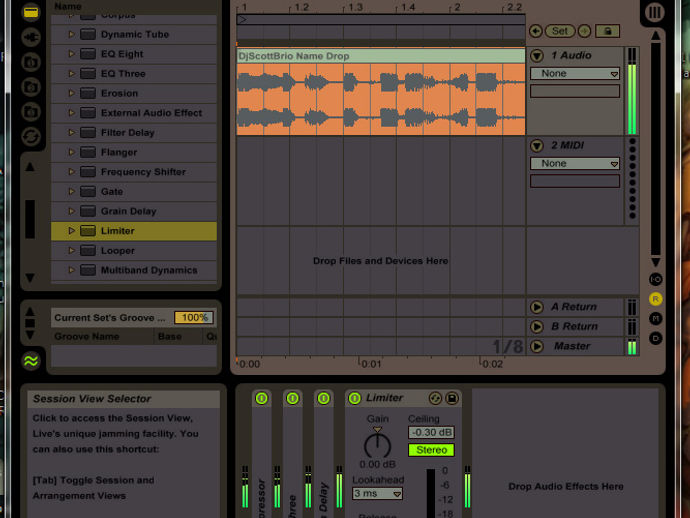The width and height of the screenshot is (690, 518).
Task: Open the 1 Audio device chooser
Action: 575,73
